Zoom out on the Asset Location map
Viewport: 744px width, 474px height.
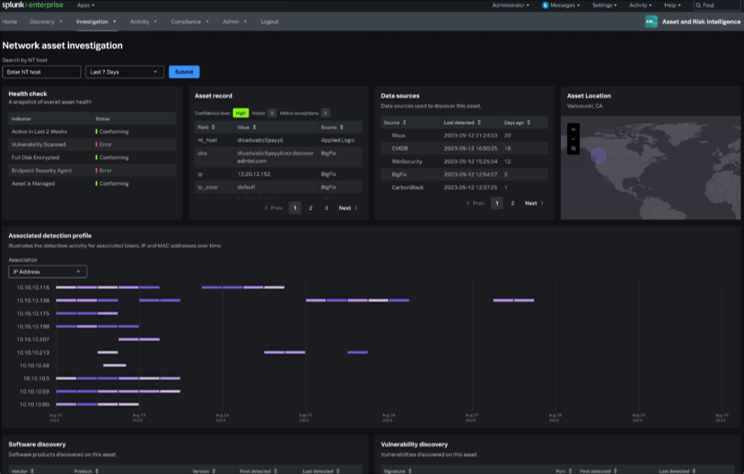tap(573, 138)
